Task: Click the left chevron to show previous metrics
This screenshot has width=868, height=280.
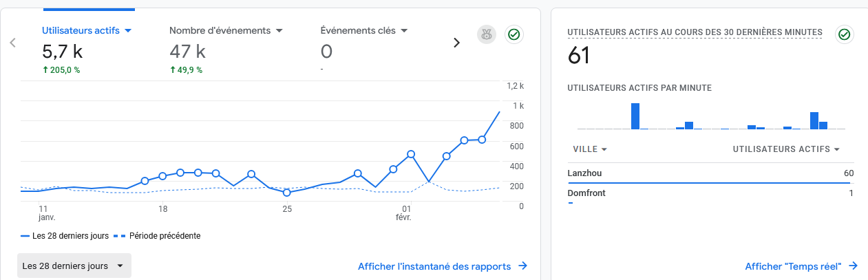Action: point(12,43)
